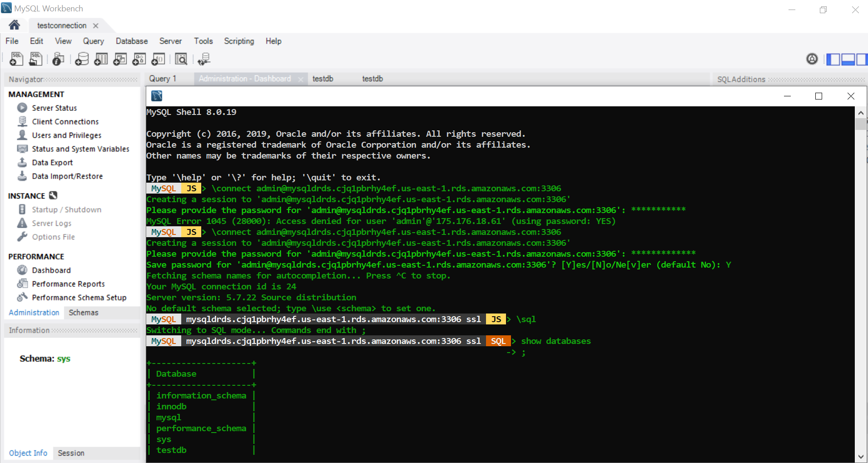Open the View menu
Viewport: 868px width, 463px height.
pyautogui.click(x=63, y=41)
